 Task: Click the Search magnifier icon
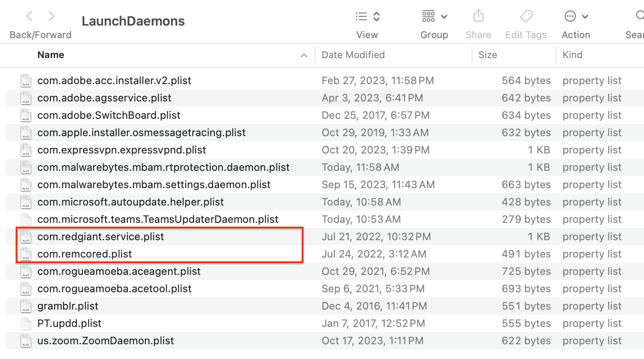639,16
